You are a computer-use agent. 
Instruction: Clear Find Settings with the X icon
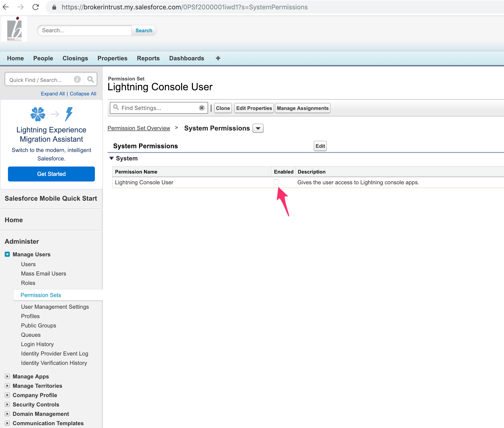pyautogui.click(x=202, y=108)
